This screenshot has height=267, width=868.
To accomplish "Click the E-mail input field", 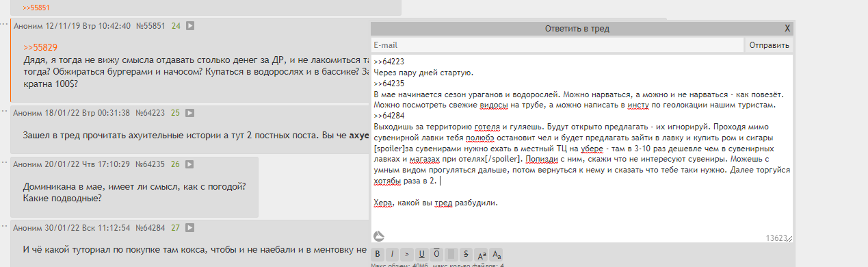I will [557, 45].
